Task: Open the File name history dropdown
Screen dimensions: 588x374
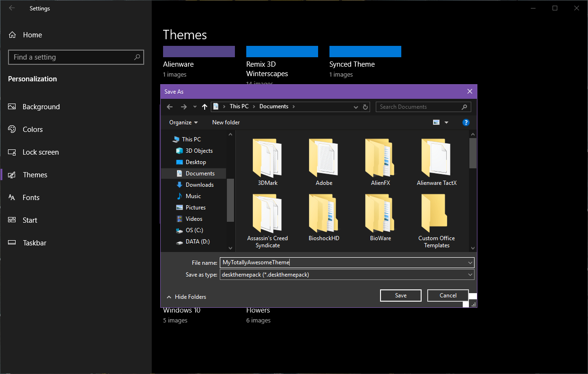Action: point(470,262)
